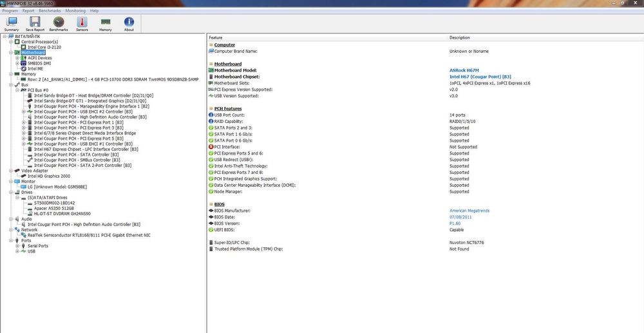Open the Help menu
The image size is (644, 333).
pos(95,11)
